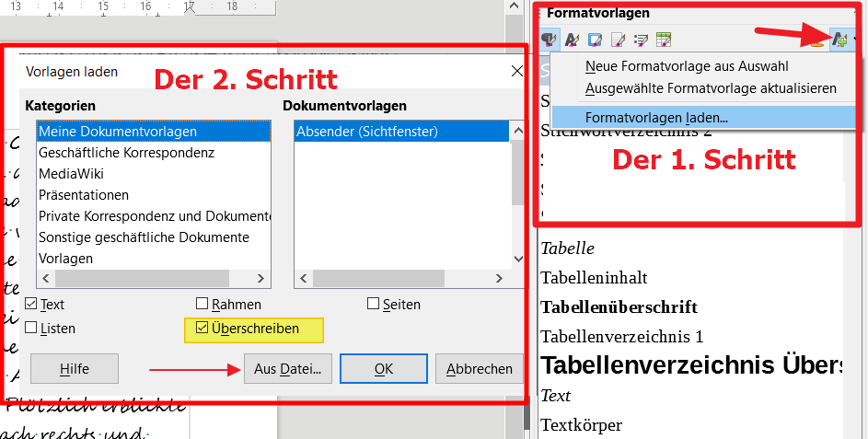The width and height of the screenshot is (868, 439).
Task: Select Frame Styles icon in Formatvorlagen
Action: [x=596, y=40]
